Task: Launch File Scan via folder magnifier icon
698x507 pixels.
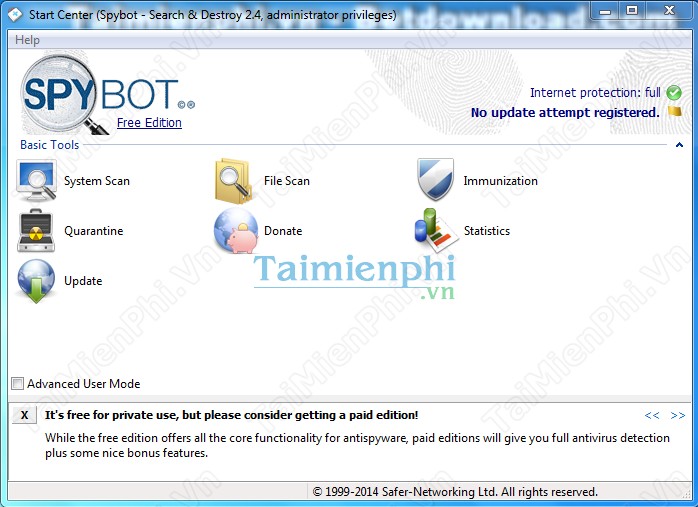Action: (x=233, y=181)
